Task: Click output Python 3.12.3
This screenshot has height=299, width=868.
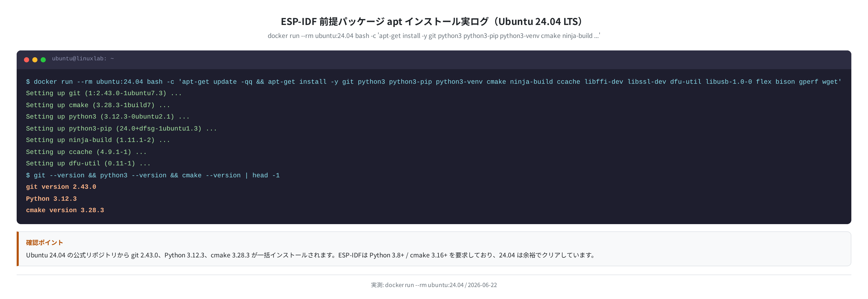Action: (x=51, y=199)
